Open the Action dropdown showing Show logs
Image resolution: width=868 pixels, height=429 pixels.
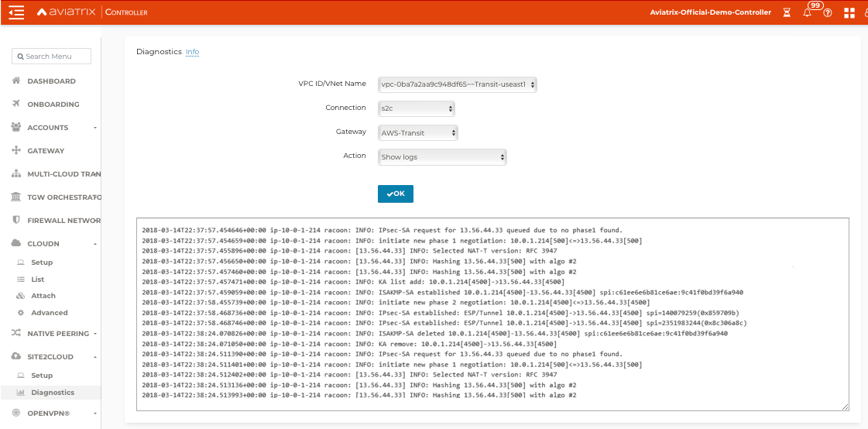(x=442, y=157)
